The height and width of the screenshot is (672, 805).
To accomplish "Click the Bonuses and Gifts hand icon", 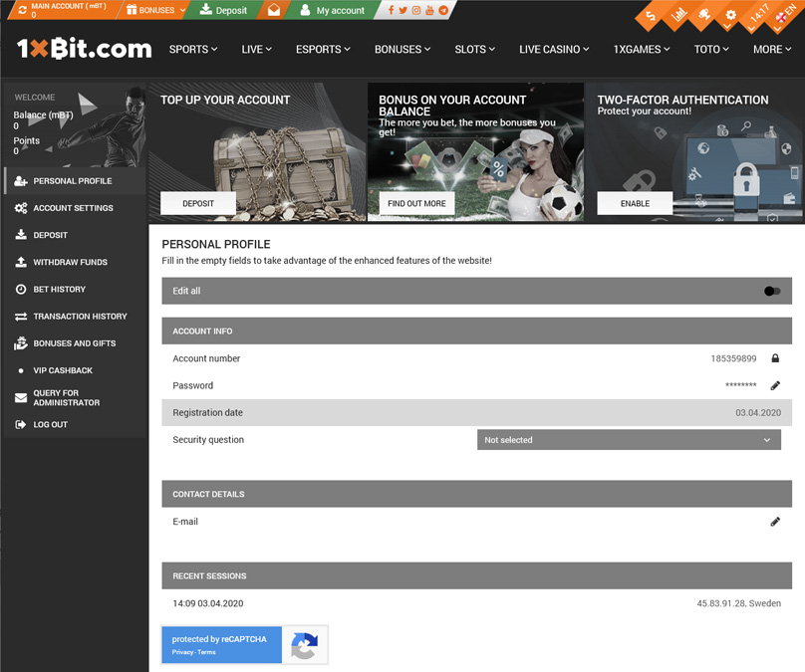I will 21,343.
